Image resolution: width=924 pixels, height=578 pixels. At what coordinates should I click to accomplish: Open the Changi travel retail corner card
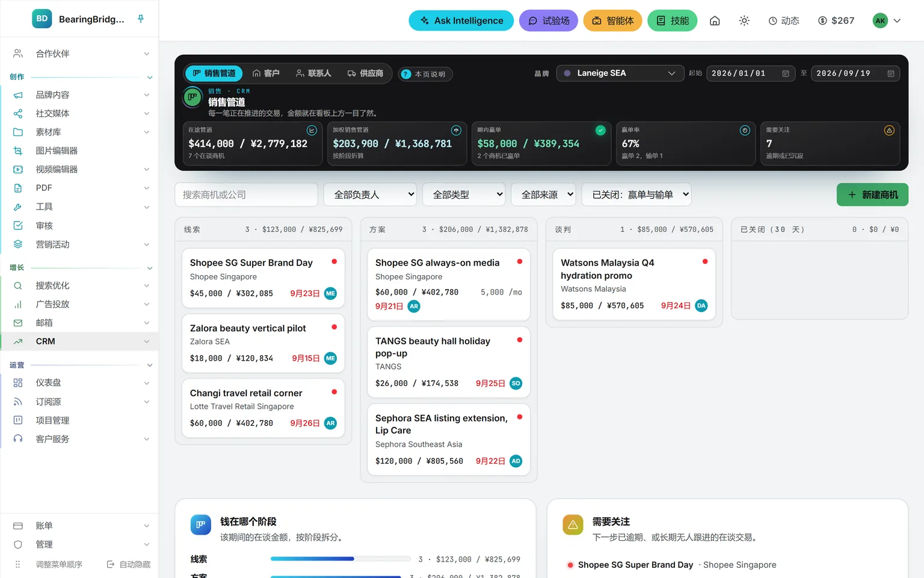263,408
